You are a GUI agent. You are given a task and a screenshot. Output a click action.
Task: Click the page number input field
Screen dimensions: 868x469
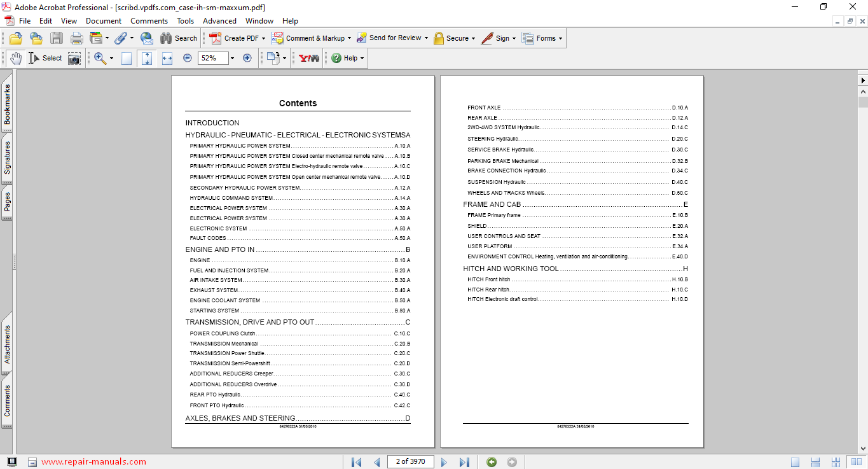coord(410,461)
